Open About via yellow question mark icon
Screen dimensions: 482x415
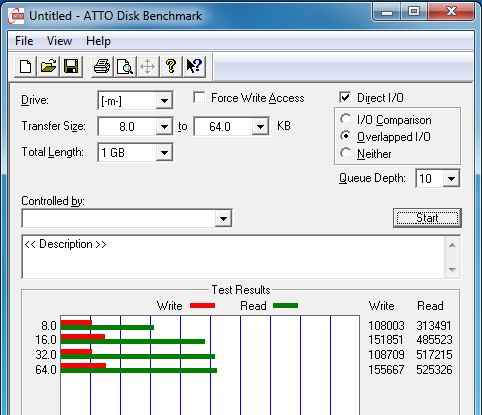click(171, 66)
